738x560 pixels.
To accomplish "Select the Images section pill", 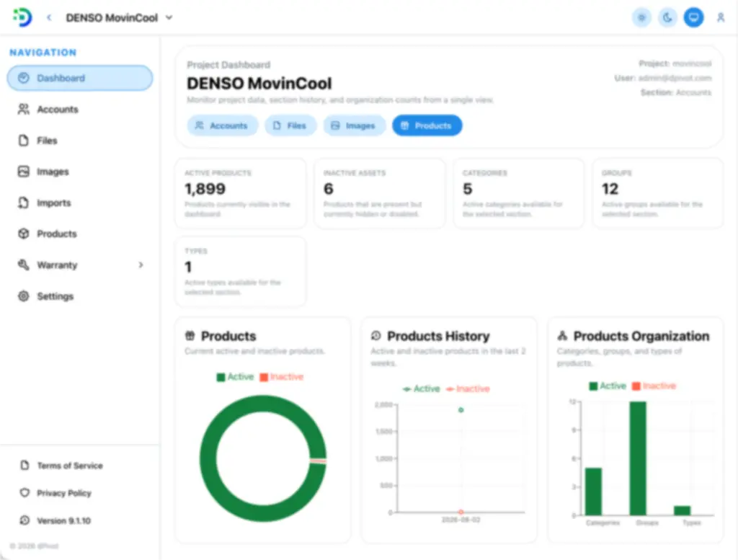I will click(355, 125).
